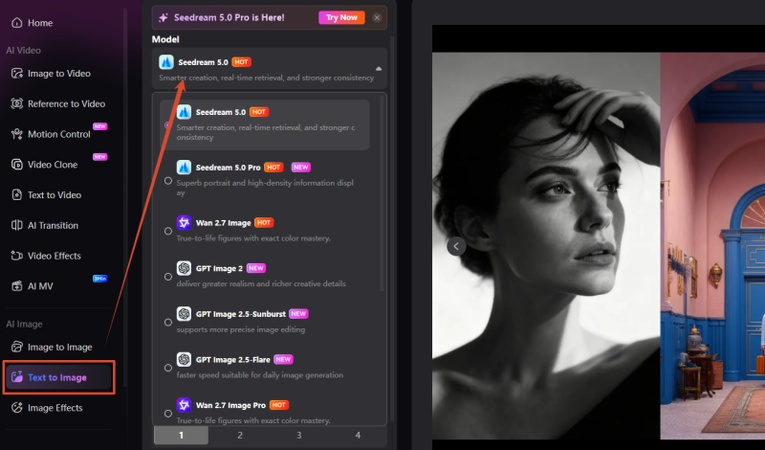This screenshot has width=765, height=450.
Task: Click the Video Effects label
Action: tap(54, 256)
